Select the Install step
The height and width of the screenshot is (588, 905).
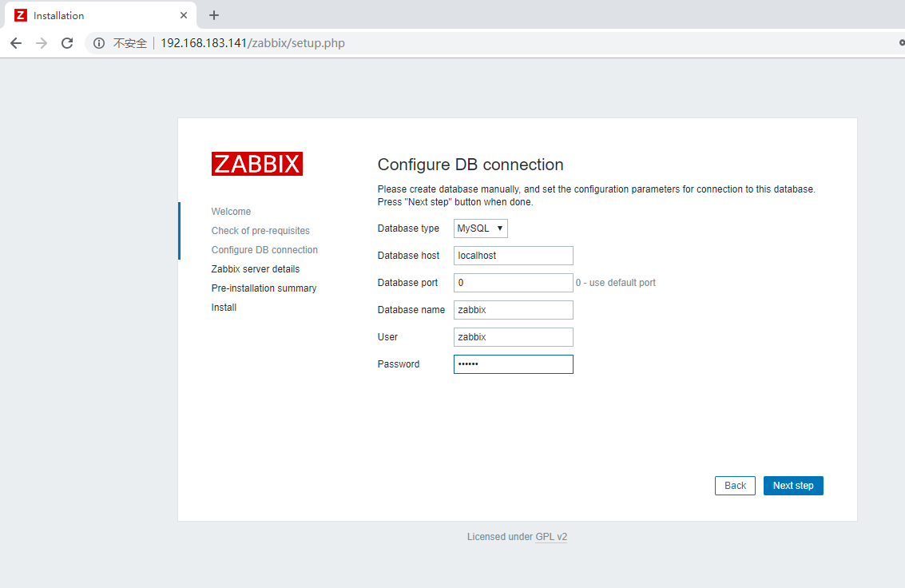[x=224, y=308]
